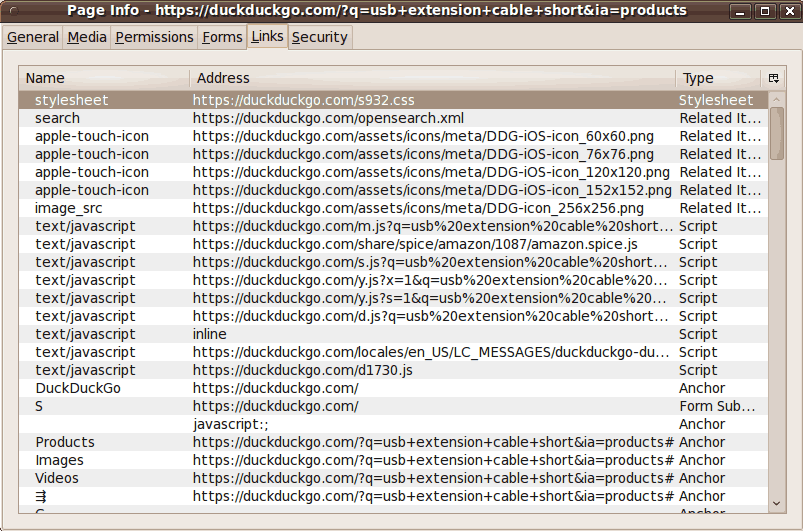Open the column picker icon
This screenshot has width=803, height=531.
pyautogui.click(x=773, y=78)
